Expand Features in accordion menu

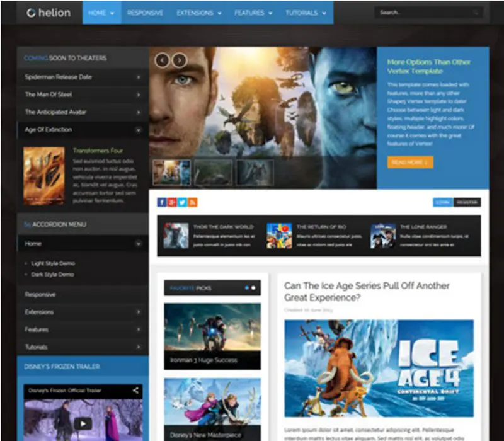[x=83, y=329]
